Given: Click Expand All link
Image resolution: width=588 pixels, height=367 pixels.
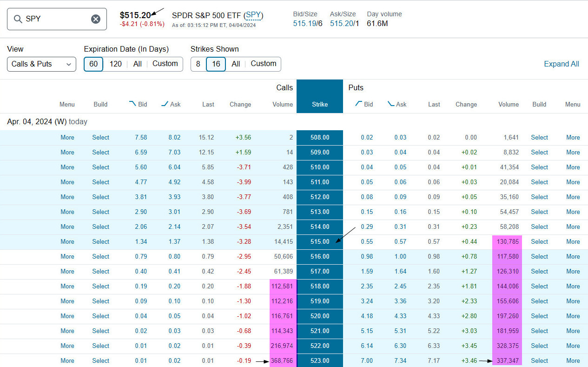Looking at the screenshot, I should coord(562,64).
